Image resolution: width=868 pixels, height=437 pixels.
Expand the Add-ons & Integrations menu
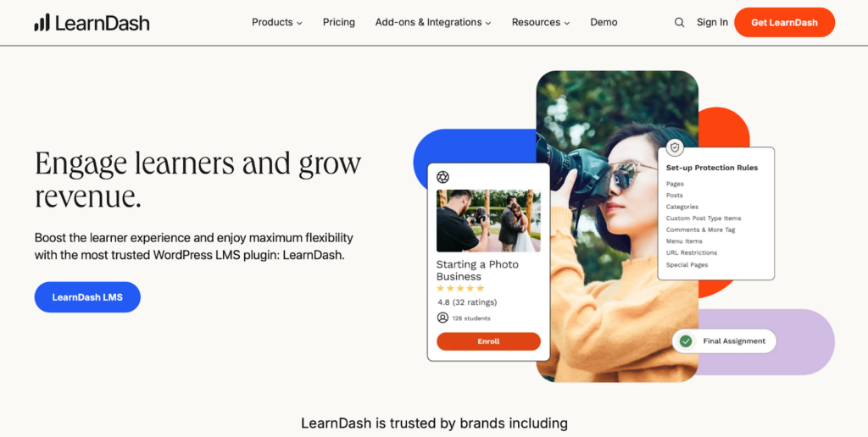433,23
